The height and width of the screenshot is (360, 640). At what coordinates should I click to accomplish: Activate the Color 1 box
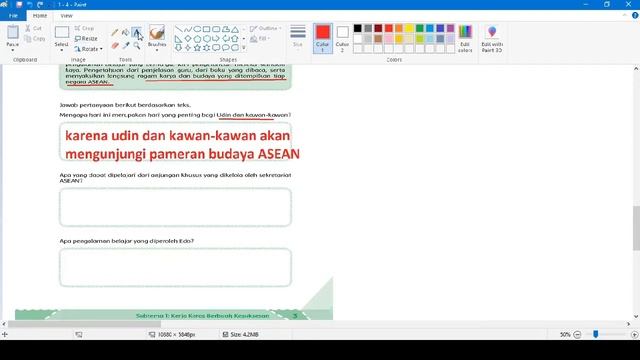(x=322, y=38)
